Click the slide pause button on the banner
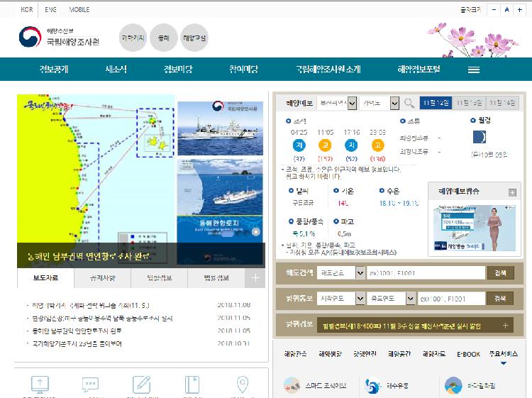 click(x=256, y=232)
